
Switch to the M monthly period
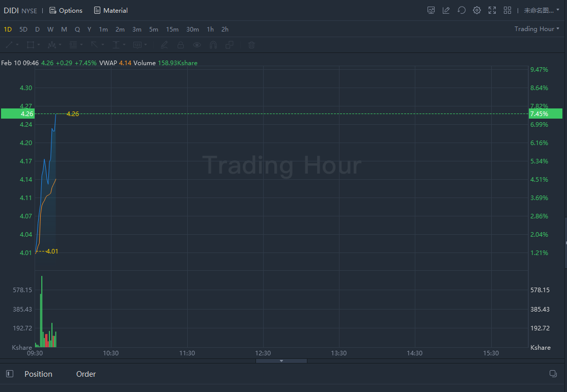click(64, 30)
